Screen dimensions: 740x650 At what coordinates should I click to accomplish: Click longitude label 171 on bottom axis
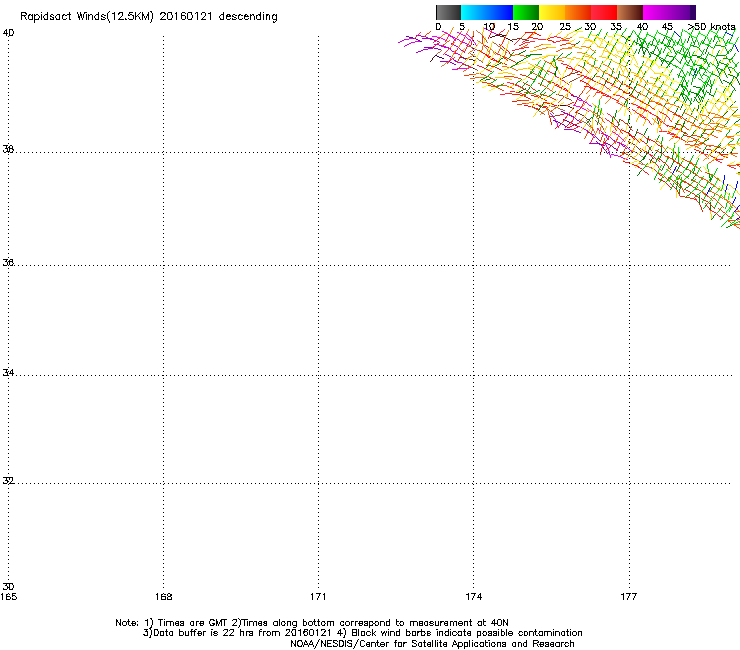pyautogui.click(x=318, y=597)
